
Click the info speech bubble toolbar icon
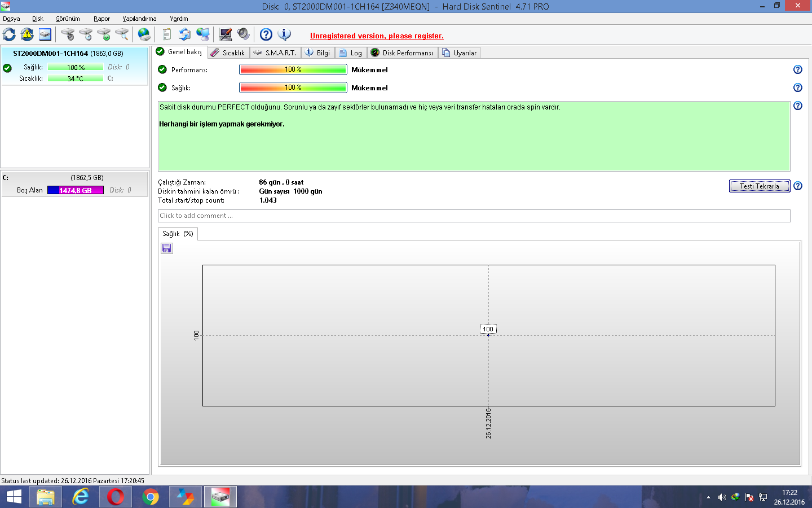[285, 34]
